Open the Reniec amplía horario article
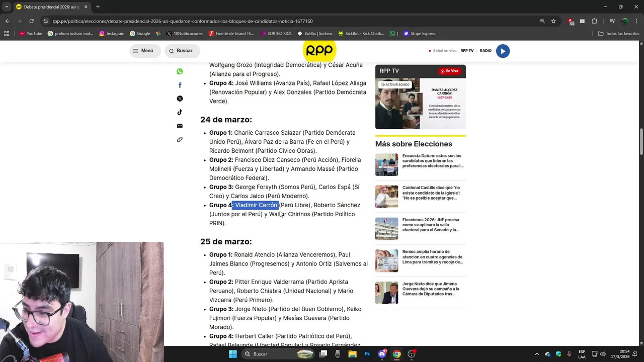Viewport: 644px width, 362px height. (x=433, y=257)
